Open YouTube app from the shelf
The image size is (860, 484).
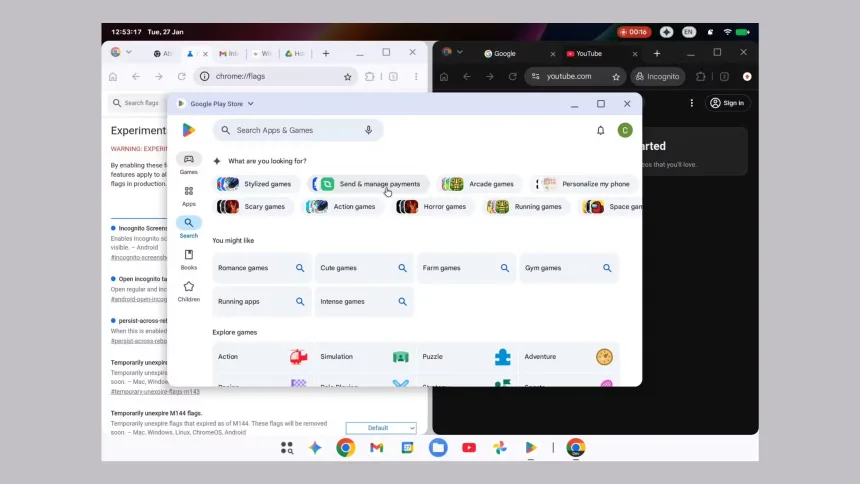click(469, 448)
